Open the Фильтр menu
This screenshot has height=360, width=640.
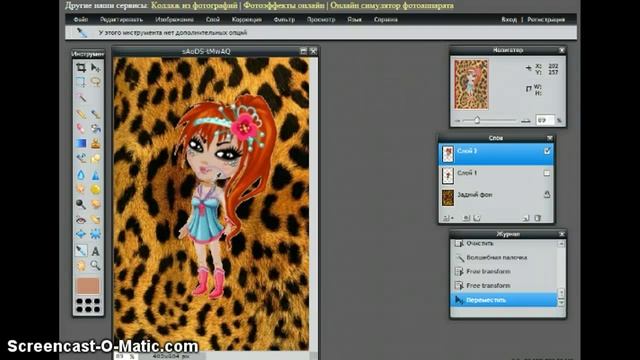coord(284,20)
